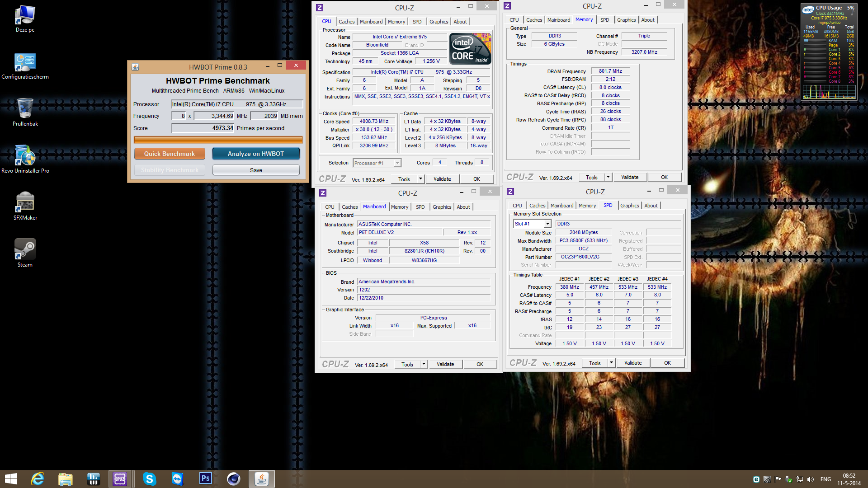Switch to Memory tab in SPD tab window

click(587, 206)
